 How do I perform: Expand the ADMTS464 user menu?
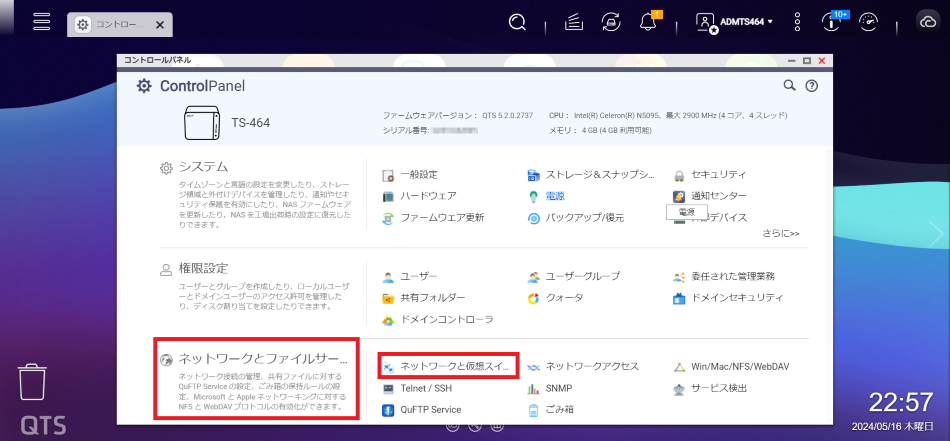[x=734, y=22]
